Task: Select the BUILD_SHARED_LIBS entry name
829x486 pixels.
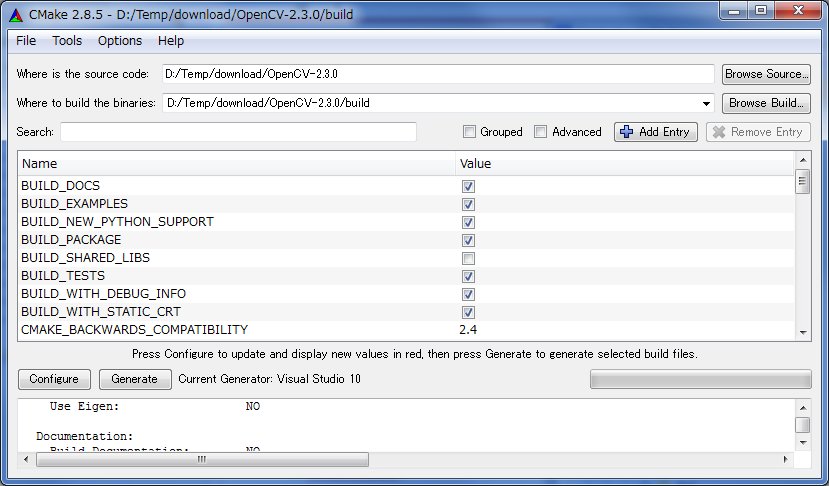Action: coord(86,258)
